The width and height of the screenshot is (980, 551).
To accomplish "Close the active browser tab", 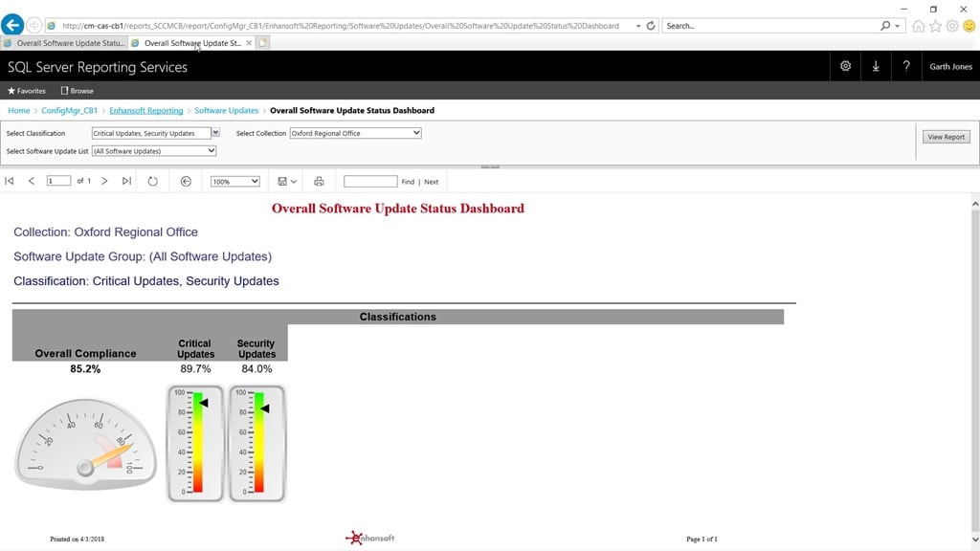I will point(249,43).
